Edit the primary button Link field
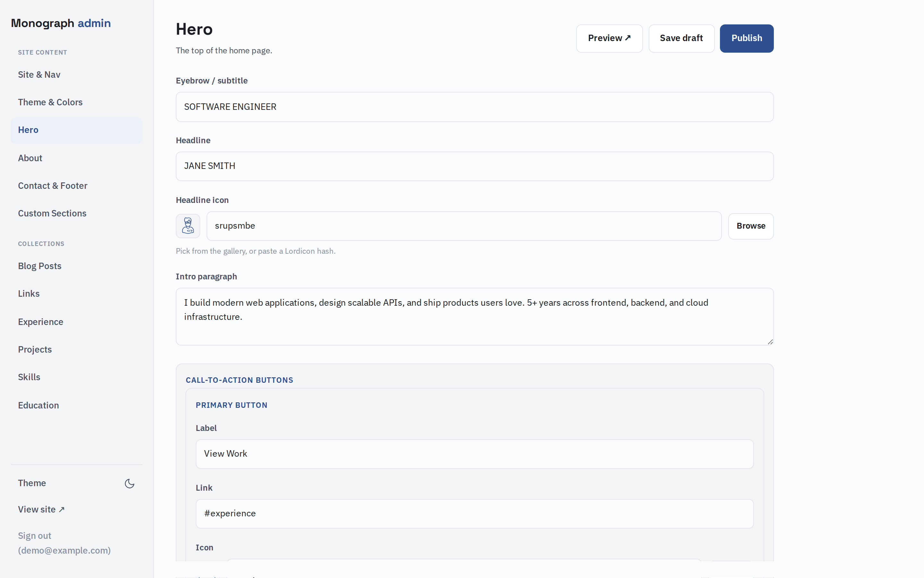The height and width of the screenshot is (578, 924). pyautogui.click(x=475, y=513)
